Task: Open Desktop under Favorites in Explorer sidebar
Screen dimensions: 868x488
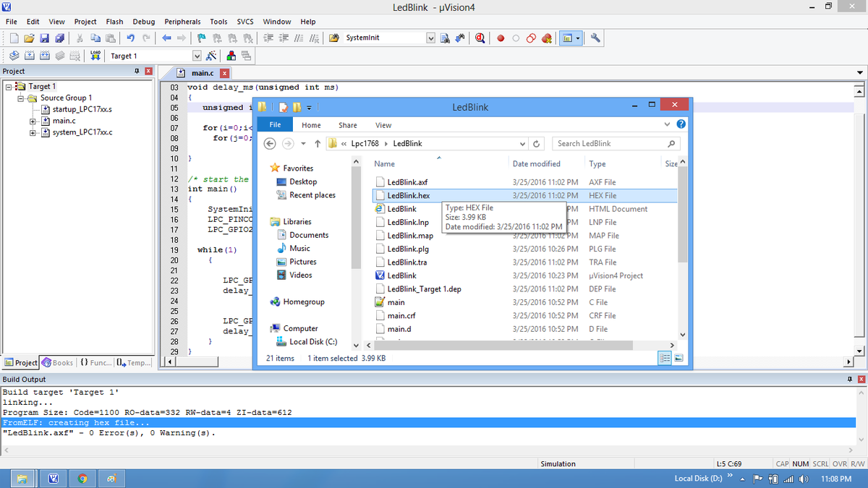Action: (x=303, y=181)
